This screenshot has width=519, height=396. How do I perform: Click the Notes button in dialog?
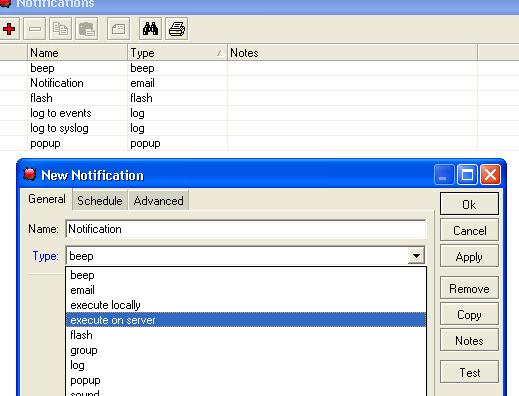469,340
